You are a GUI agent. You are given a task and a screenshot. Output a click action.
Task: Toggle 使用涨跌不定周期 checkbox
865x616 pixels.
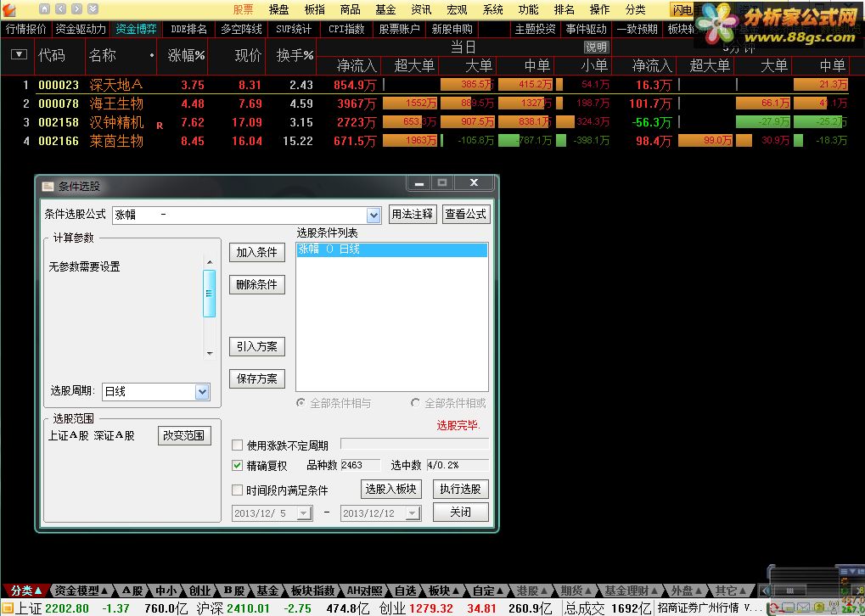[237, 445]
